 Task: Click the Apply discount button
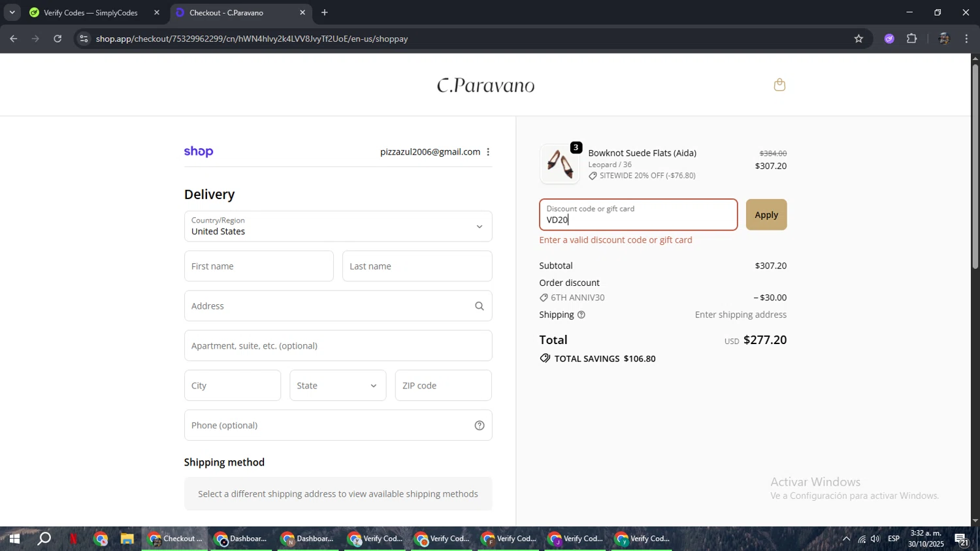pyautogui.click(x=766, y=215)
